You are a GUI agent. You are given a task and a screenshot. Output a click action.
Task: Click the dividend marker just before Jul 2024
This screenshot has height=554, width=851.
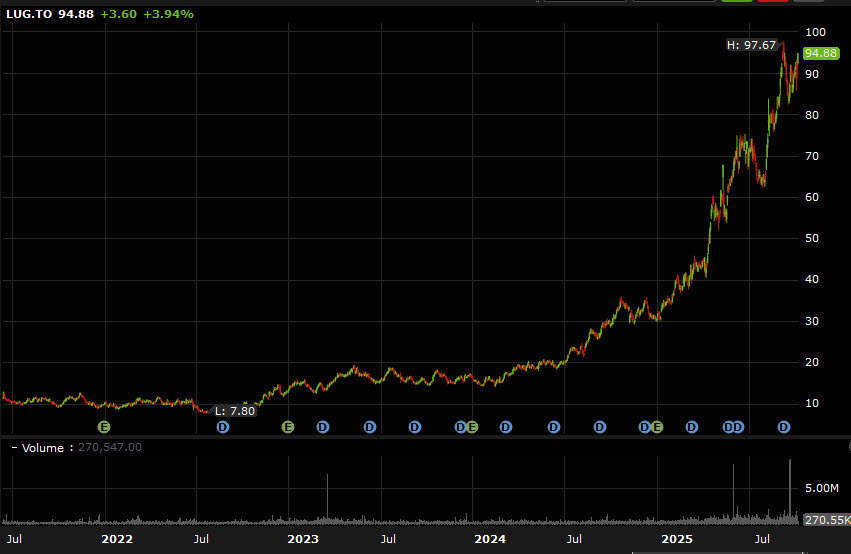pos(553,427)
